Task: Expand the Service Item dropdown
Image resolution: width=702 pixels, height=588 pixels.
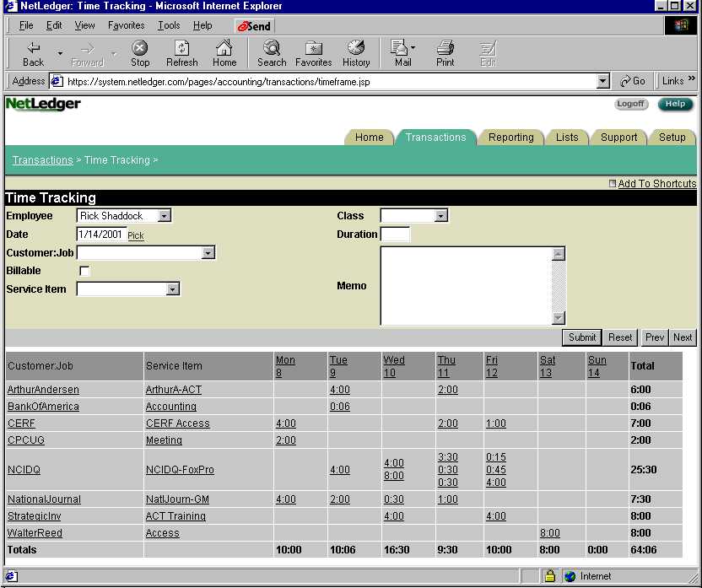Action: pos(173,289)
